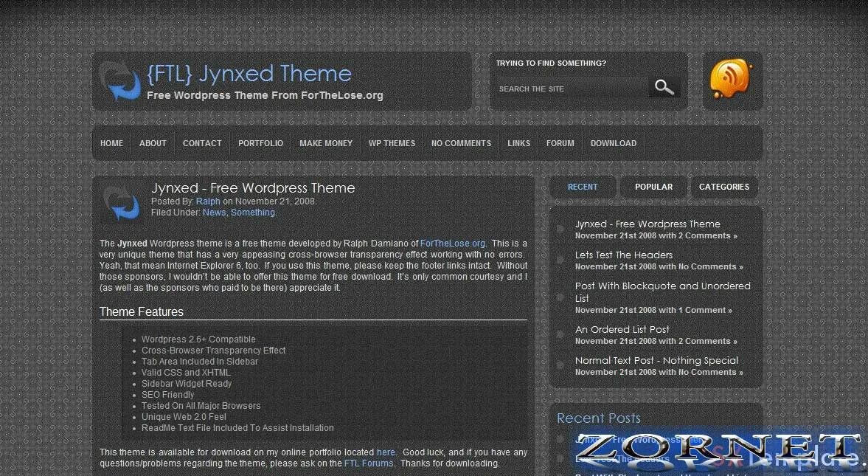Click list item Cross-Browser Transparency Effect
The width and height of the screenshot is (868, 476).
213,351
